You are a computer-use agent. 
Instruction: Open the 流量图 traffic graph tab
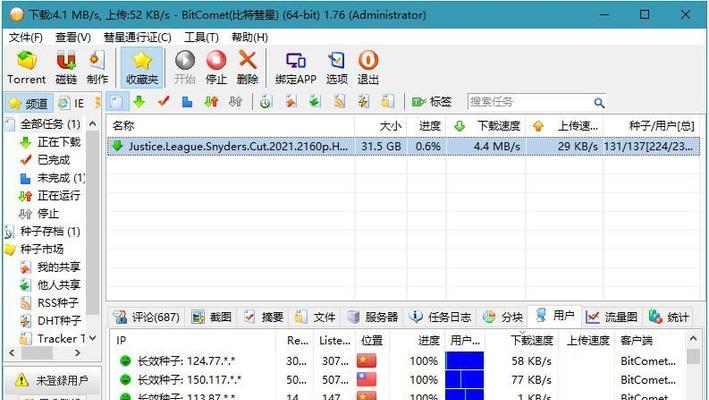click(x=611, y=317)
